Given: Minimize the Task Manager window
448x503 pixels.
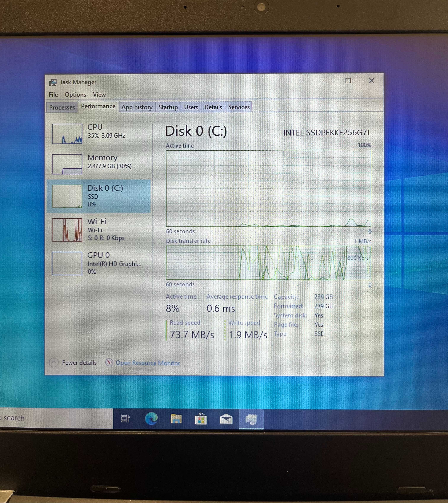Looking at the screenshot, I should [325, 81].
